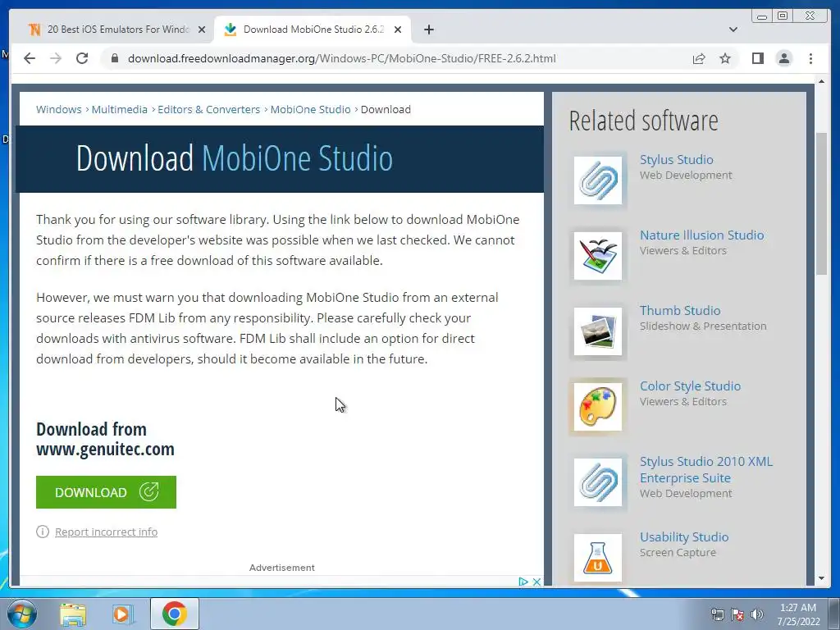Open the Usability Studio link

tap(684, 537)
